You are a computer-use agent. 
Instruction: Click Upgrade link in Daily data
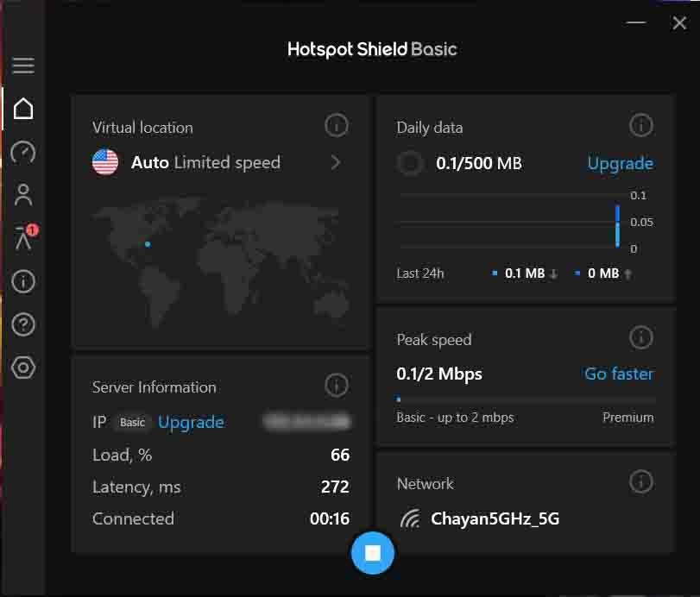coord(620,164)
